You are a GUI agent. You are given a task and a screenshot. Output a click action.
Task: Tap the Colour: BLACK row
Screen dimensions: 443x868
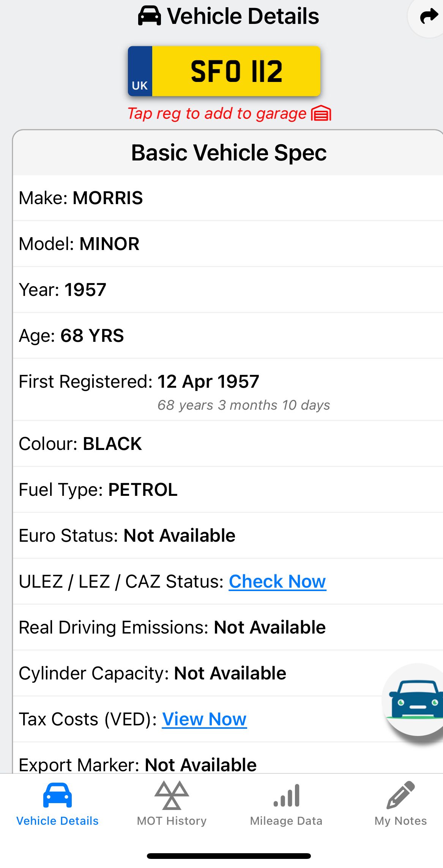pyautogui.click(x=228, y=444)
